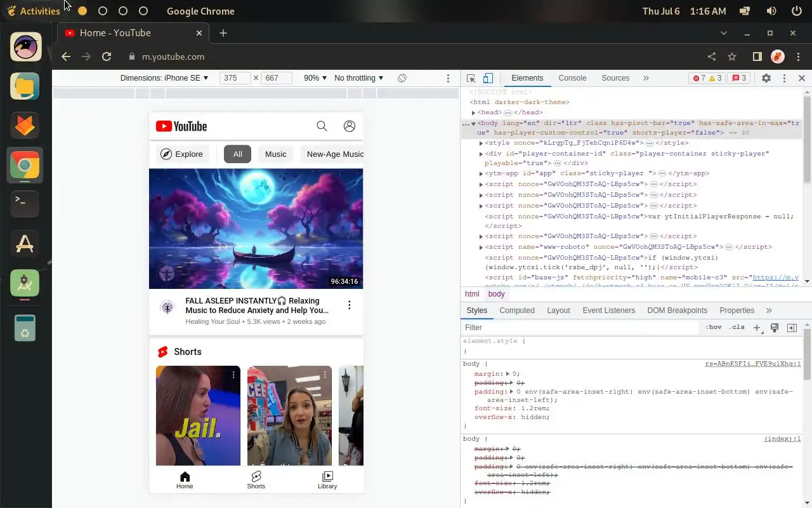Open the Jail short's three-dot menu
Viewport: 812px width, 508px height.
(233, 375)
